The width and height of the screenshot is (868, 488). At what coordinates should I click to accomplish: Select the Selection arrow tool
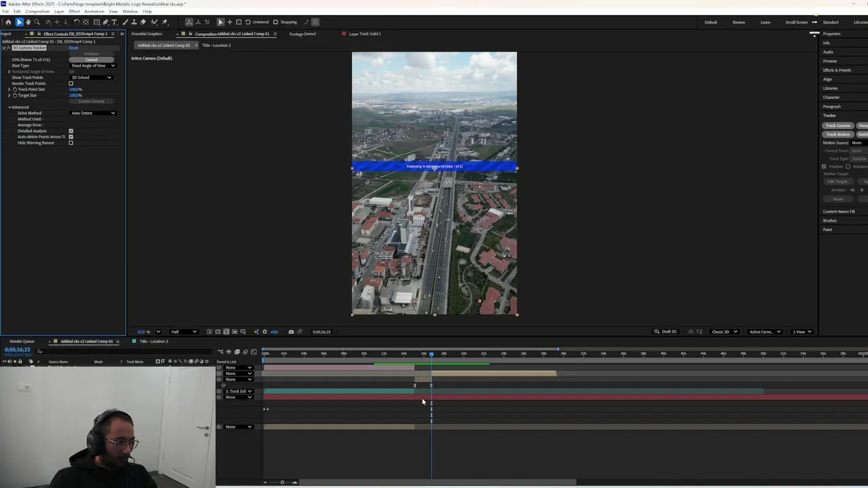point(19,22)
